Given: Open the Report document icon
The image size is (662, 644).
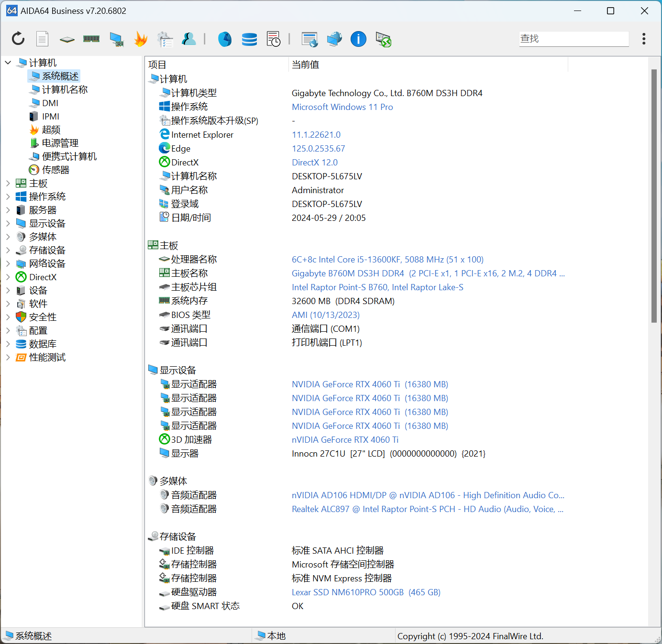Looking at the screenshot, I should [43, 39].
